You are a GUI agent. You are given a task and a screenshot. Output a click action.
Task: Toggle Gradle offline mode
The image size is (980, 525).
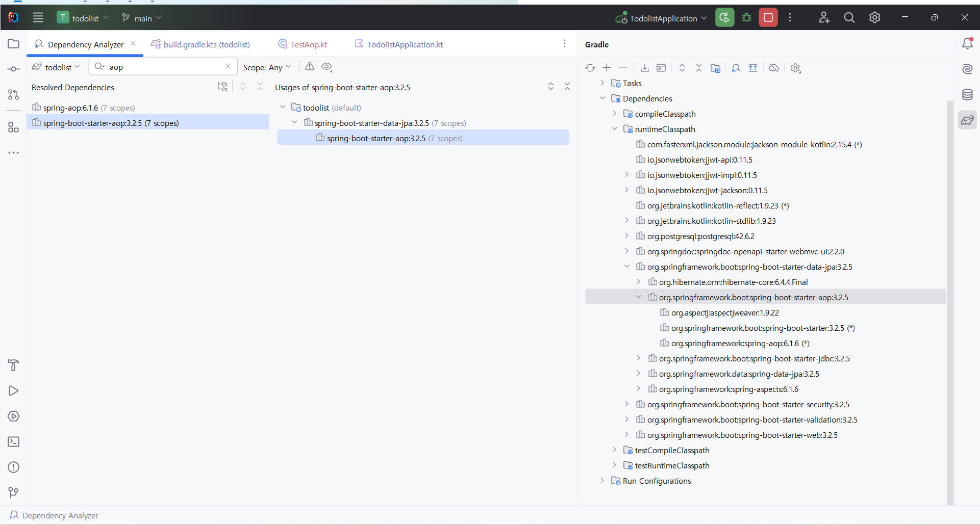pos(774,68)
